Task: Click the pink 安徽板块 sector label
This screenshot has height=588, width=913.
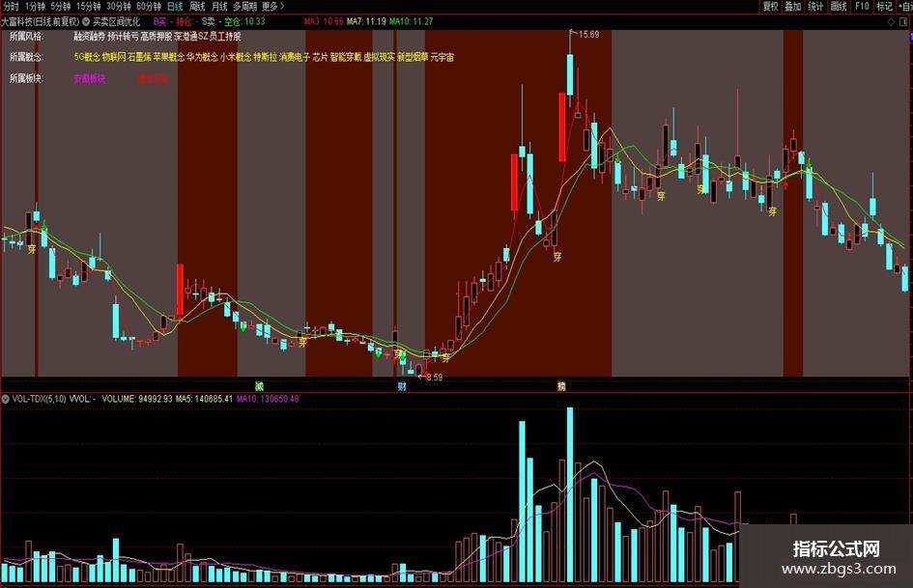Action: [90, 78]
